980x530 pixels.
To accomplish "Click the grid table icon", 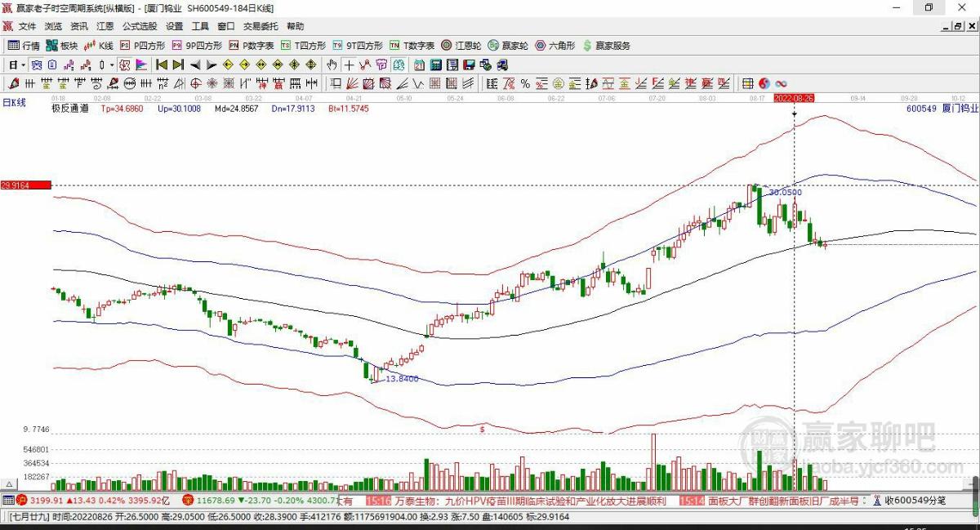I will click(747, 83).
